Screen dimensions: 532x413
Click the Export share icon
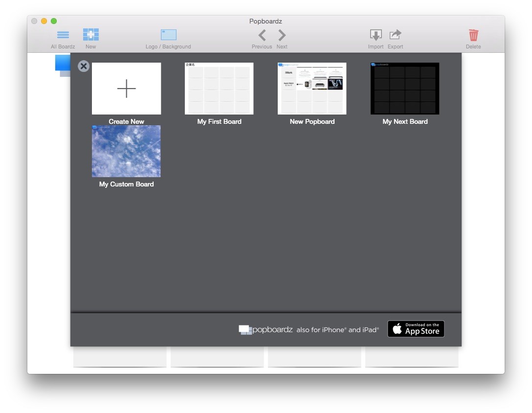[395, 34]
